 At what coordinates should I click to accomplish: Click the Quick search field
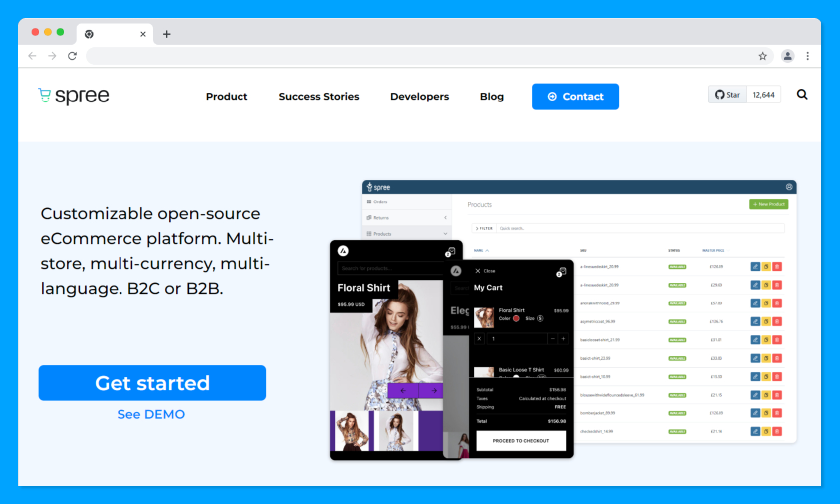640,228
